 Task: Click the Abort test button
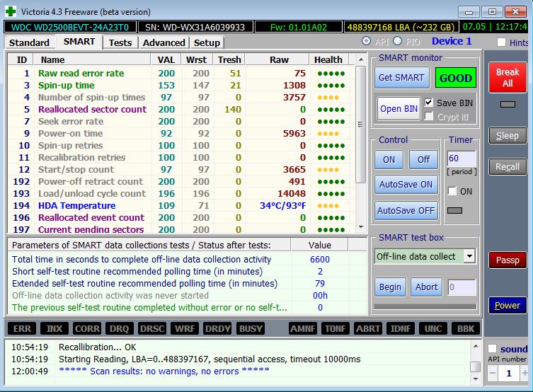[x=426, y=287]
